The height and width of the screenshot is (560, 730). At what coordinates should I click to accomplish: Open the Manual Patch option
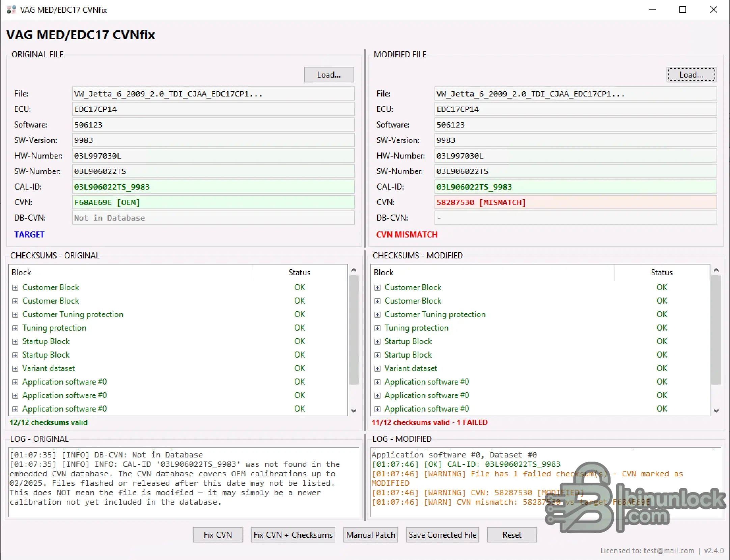pyautogui.click(x=371, y=535)
